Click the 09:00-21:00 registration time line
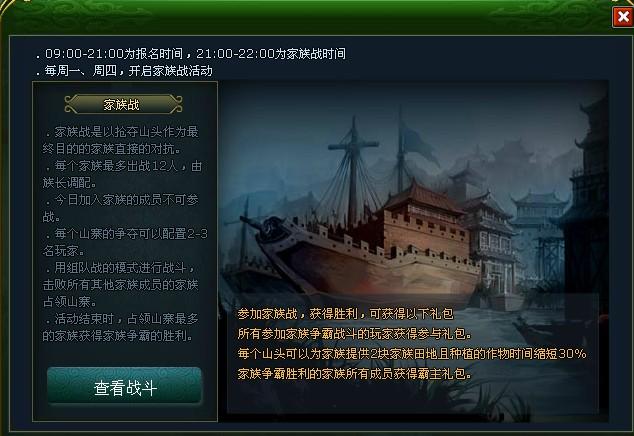This screenshot has width=634, height=436. 191,53
